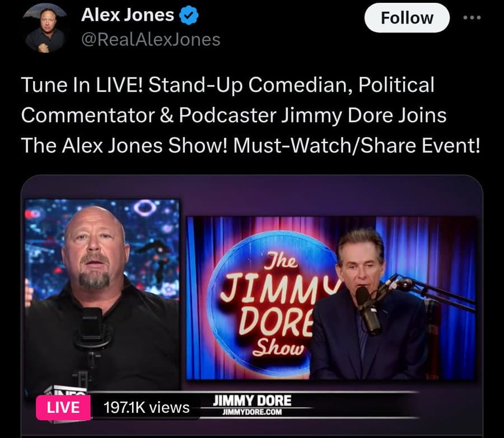Viewport: 504px width, 438px height.
Task: Select the 197.1K views counter
Action: pos(147,407)
